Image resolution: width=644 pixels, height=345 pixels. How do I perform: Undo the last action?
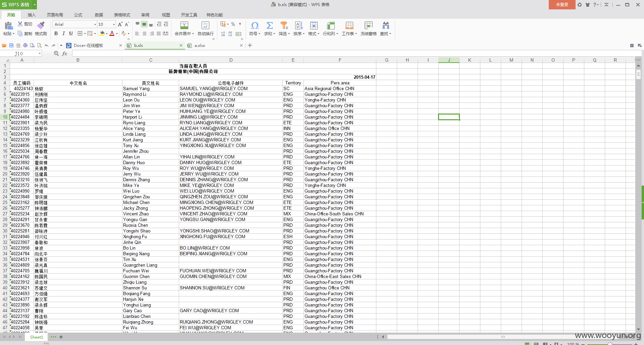pos(46,46)
